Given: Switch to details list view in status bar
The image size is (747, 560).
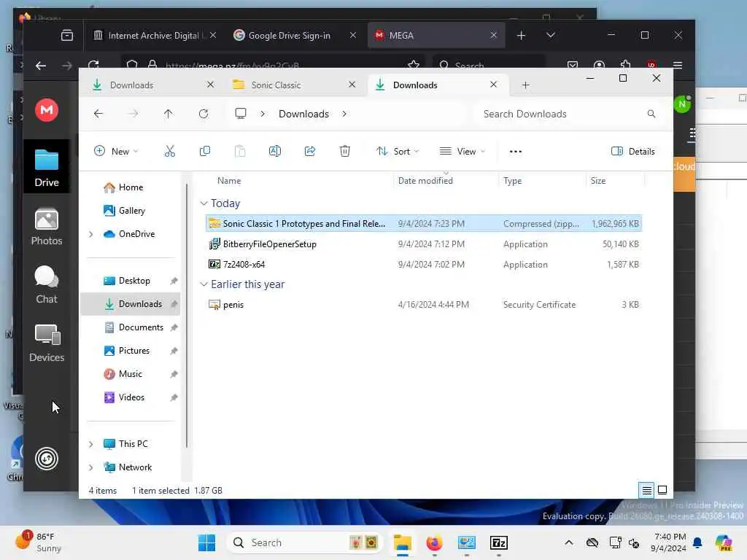Looking at the screenshot, I should coord(646,490).
